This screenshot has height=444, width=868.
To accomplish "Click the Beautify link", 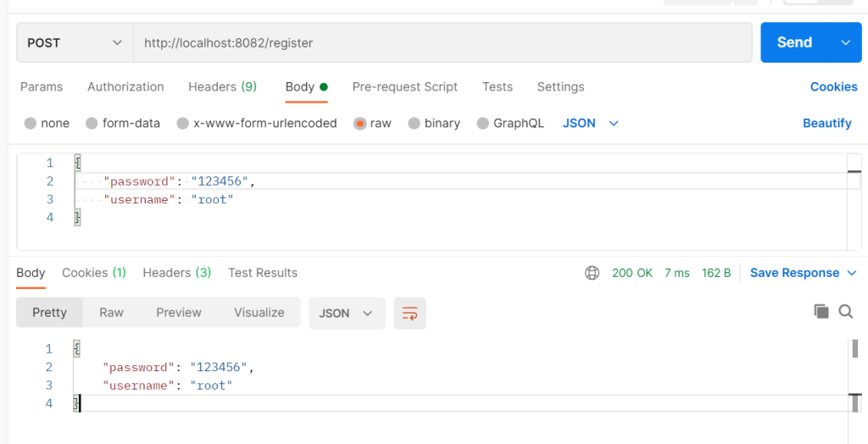I will pos(826,124).
